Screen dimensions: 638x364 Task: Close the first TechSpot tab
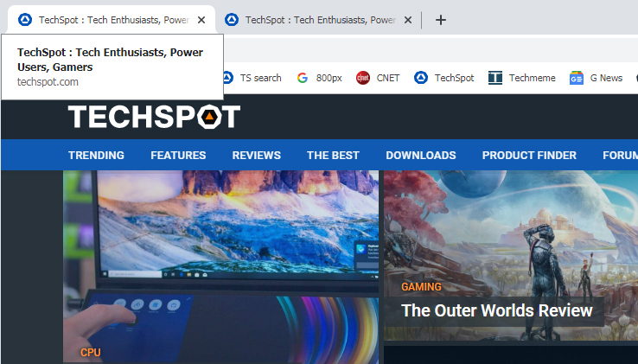(201, 20)
